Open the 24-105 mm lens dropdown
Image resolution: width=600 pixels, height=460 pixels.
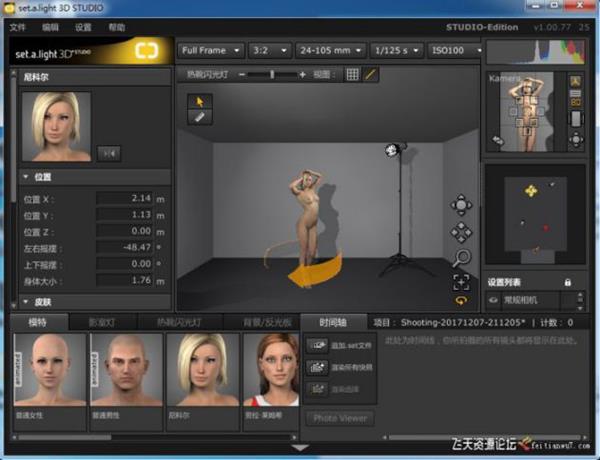coord(330,51)
